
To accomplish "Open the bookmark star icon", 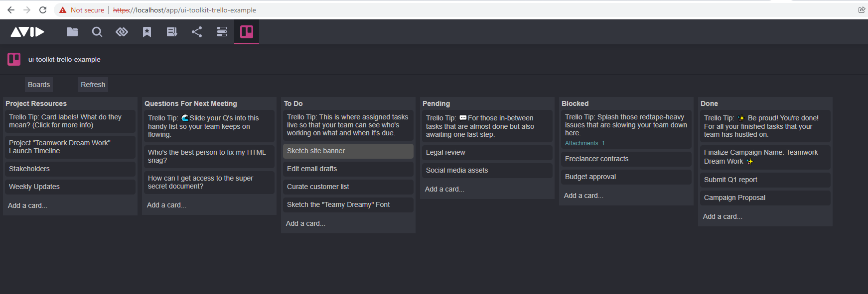I will [x=147, y=32].
